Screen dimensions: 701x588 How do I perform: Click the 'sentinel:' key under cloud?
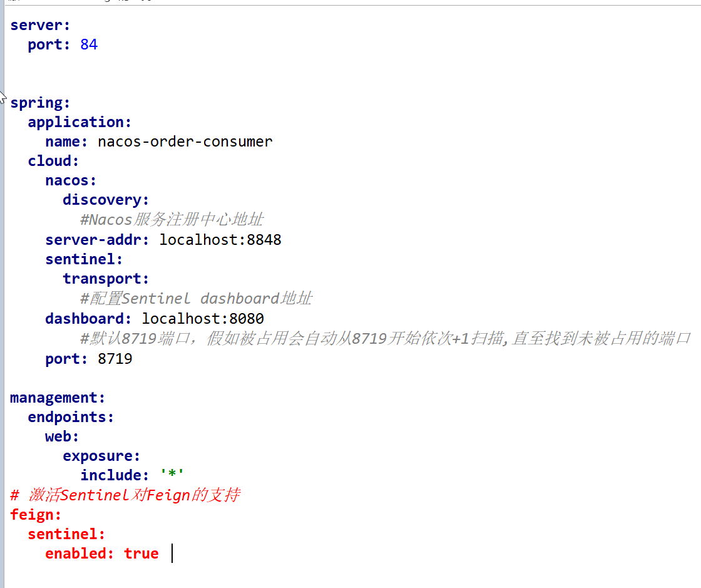pos(84,259)
